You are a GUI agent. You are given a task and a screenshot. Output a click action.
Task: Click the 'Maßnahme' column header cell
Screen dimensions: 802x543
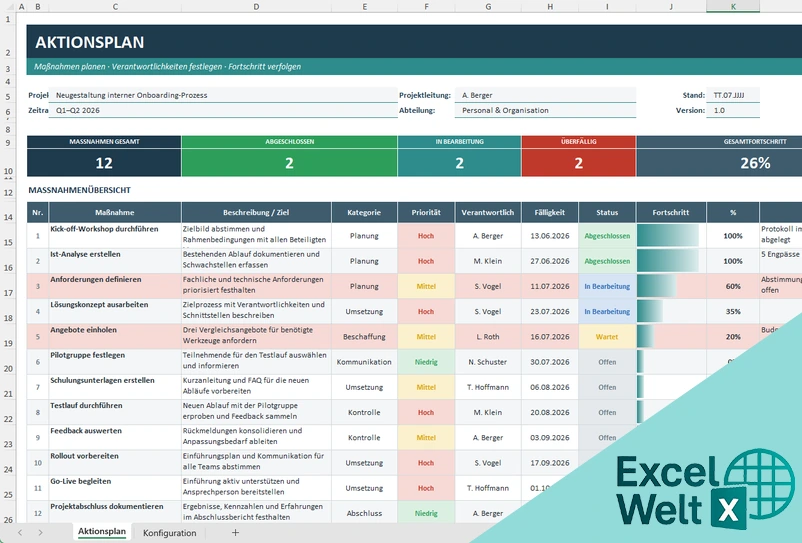click(x=115, y=212)
